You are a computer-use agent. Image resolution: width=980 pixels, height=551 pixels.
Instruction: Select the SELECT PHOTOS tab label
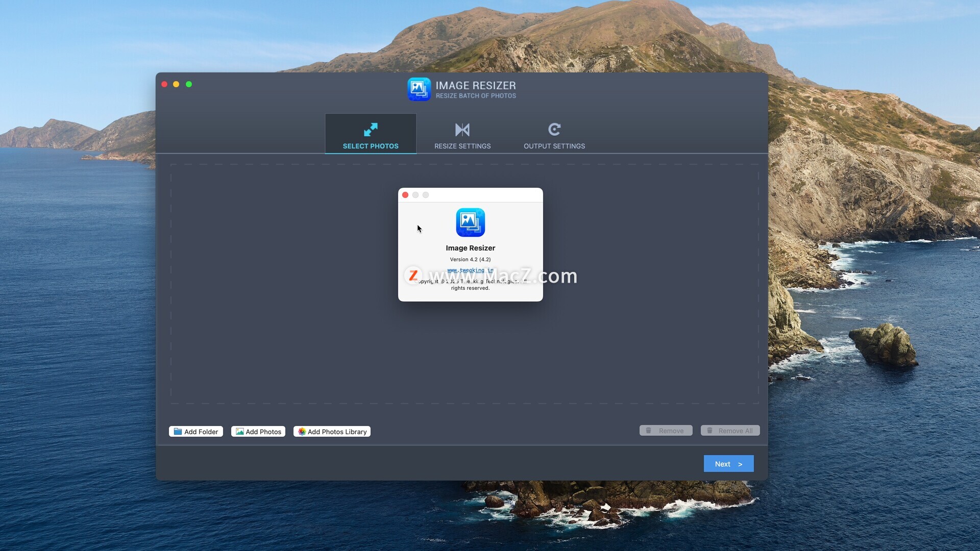[371, 146]
